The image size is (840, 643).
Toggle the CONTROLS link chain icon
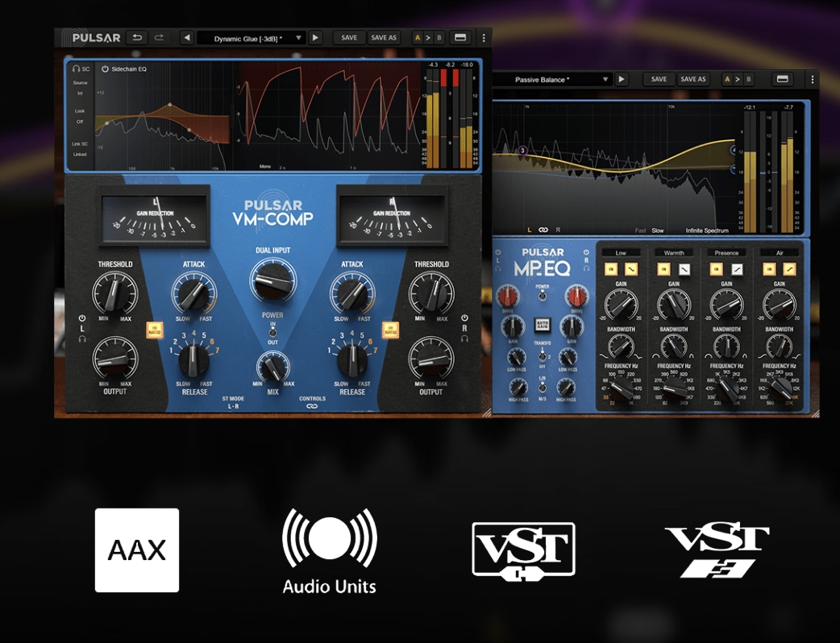click(x=312, y=406)
